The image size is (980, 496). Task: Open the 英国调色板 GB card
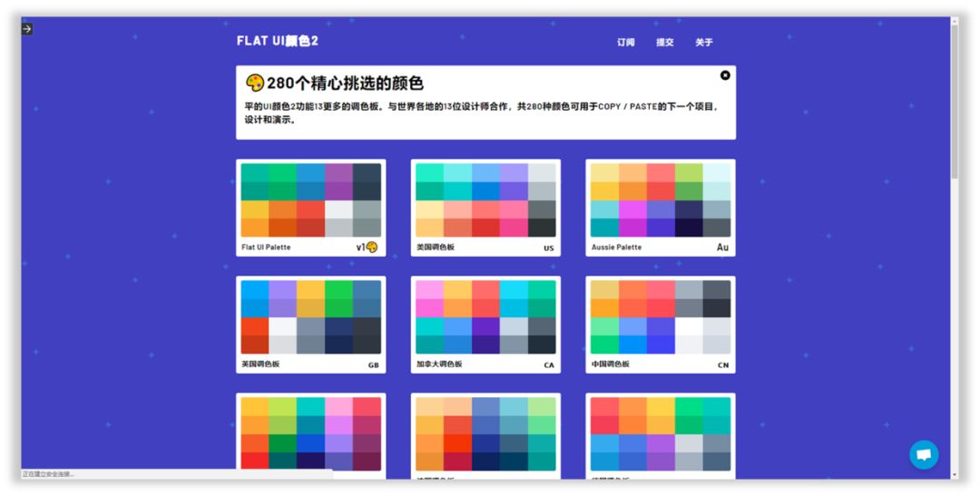pos(310,325)
